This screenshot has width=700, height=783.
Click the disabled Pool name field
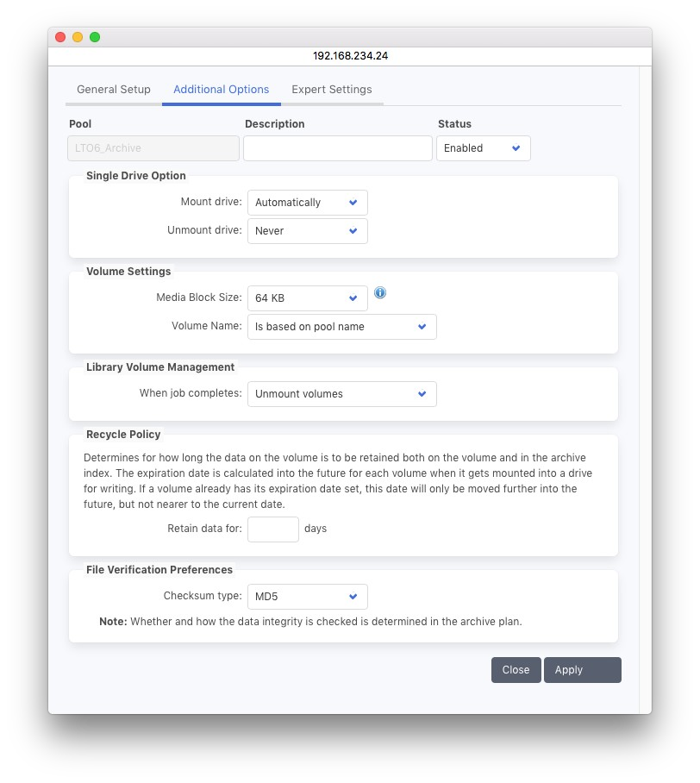pos(153,148)
